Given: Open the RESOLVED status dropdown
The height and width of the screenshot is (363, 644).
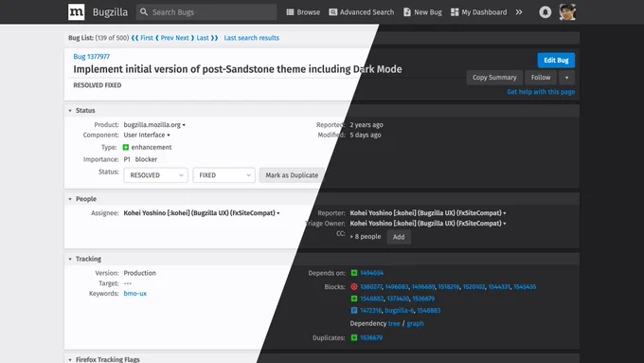Looking at the screenshot, I should click(155, 175).
